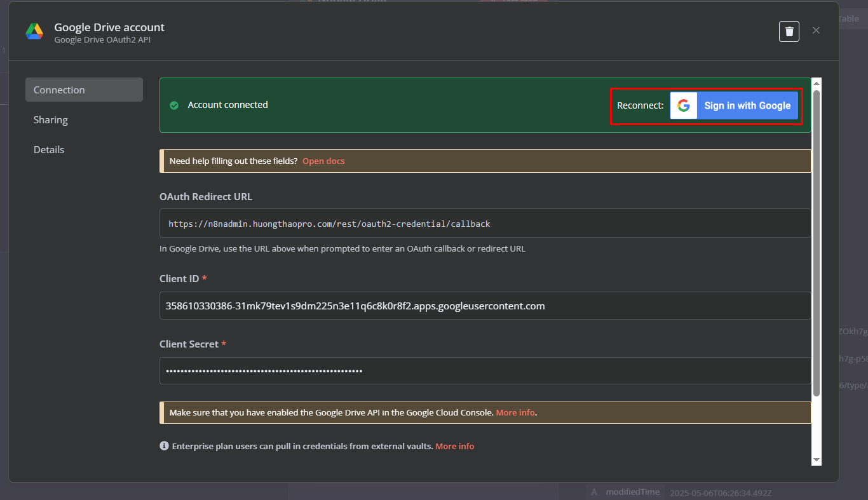Click the Account connected status text
Screen dimensions: 868x500
point(228,105)
